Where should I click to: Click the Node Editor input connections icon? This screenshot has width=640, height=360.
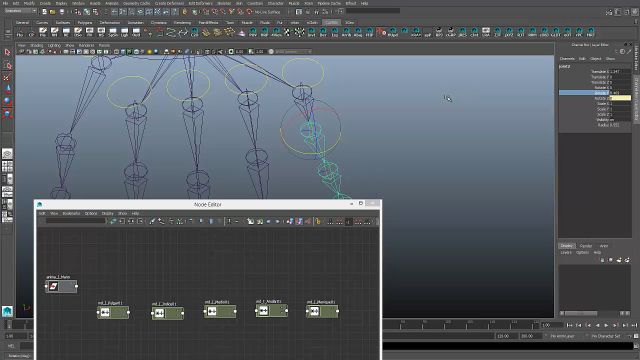click(x=122, y=221)
